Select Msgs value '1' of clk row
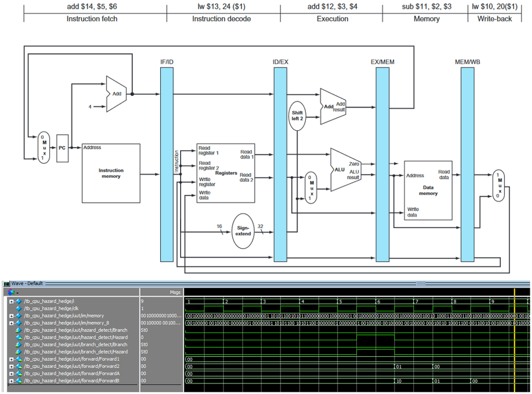The width and height of the screenshot is (532, 394). click(142, 309)
